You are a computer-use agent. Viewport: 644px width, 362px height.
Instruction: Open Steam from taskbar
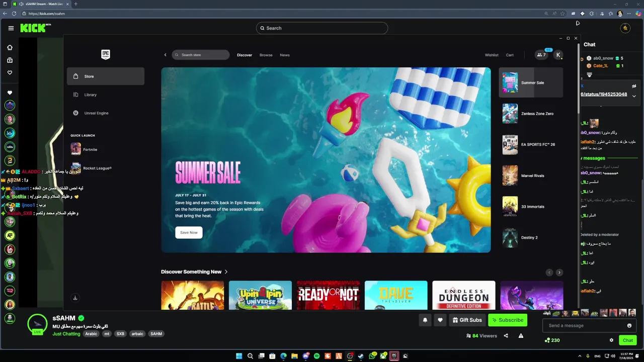(x=361, y=356)
